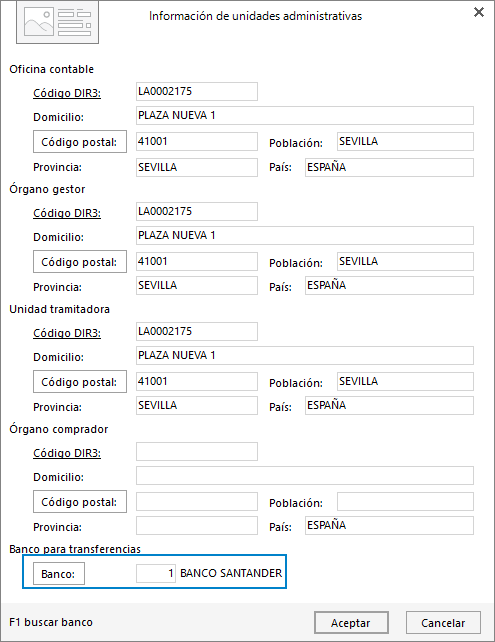The width and height of the screenshot is (495, 642).
Task: Click Unidad tramitadora País field ESPAÑA
Action: pyautogui.click(x=389, y=405)
